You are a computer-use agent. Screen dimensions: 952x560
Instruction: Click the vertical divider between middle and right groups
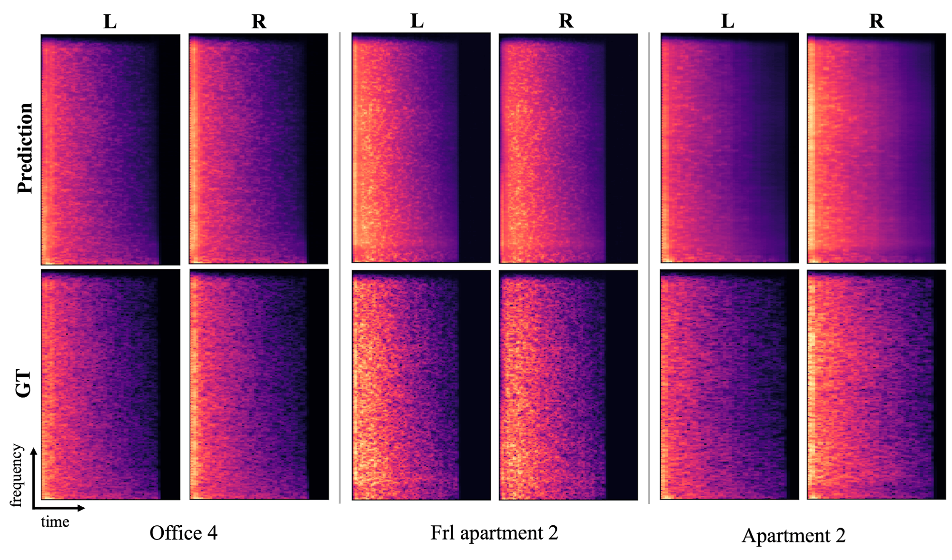tap(649, 266)
